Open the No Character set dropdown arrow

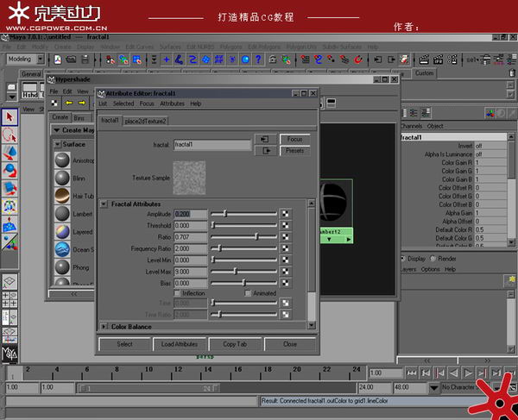pos(434,387)
